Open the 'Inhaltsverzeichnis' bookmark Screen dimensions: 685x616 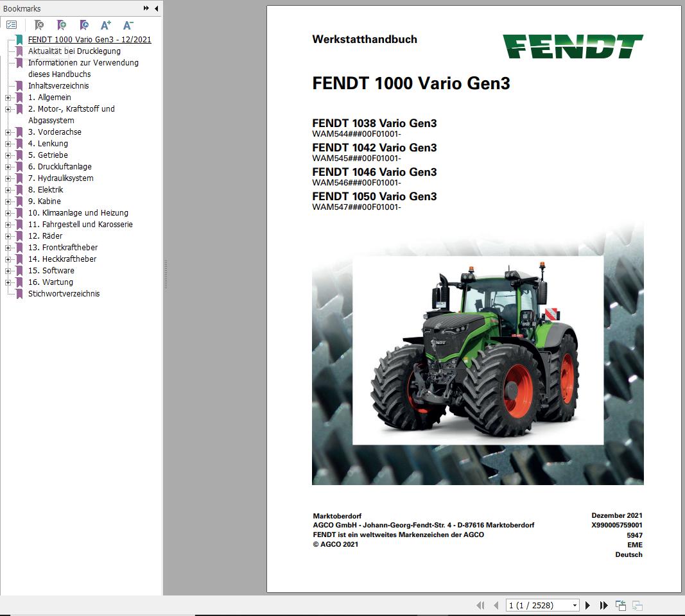tap(58, 85)
